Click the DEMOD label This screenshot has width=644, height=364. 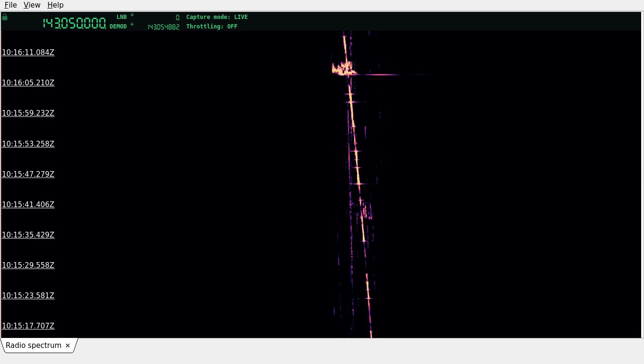click(118, 27)
